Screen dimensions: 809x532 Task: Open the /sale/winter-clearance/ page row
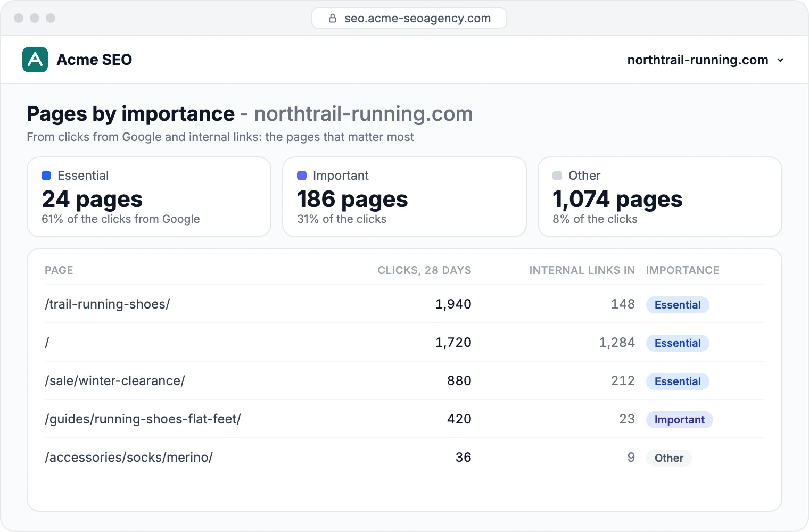[404, 381]
